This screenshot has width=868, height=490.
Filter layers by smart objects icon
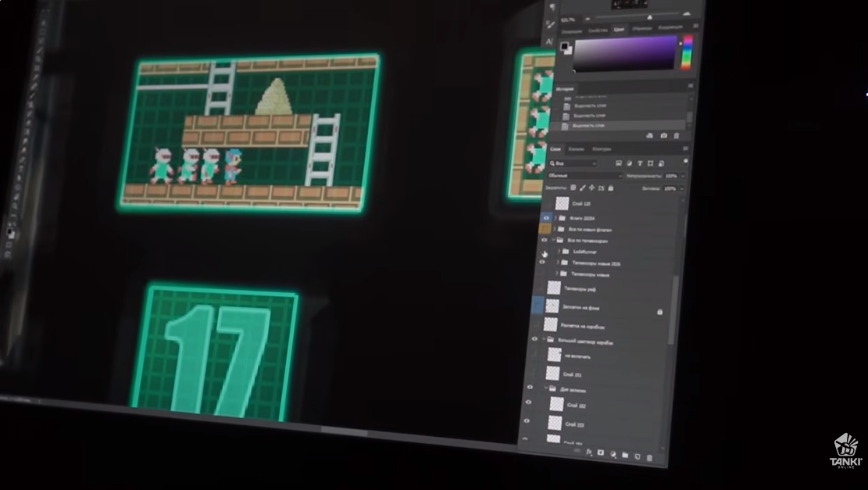coord(662,163)
